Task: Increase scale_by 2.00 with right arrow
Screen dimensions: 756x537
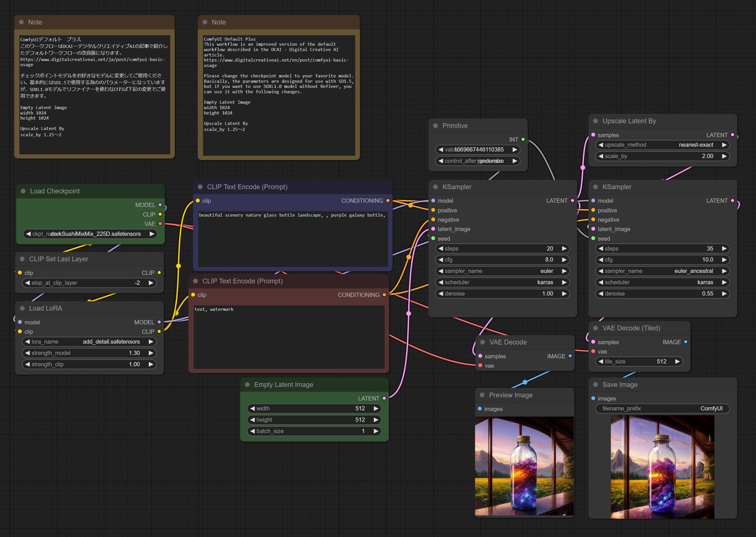Action: click(724, 156)
